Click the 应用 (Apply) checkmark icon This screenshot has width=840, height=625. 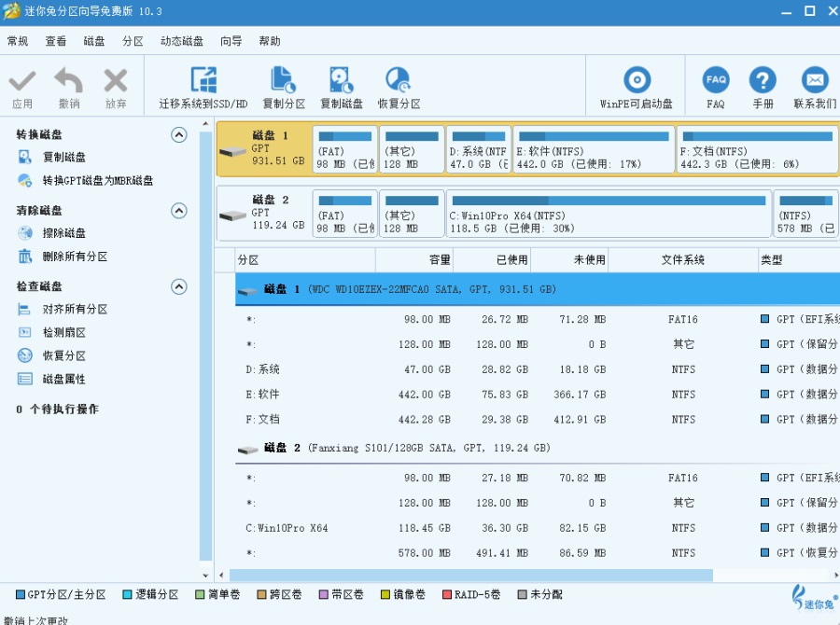click(x=22, y=81)
